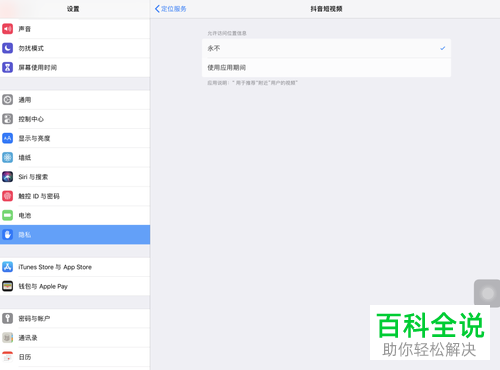
Task: Tap the AssistiveTouch floating button
Action: coord(487,293)
